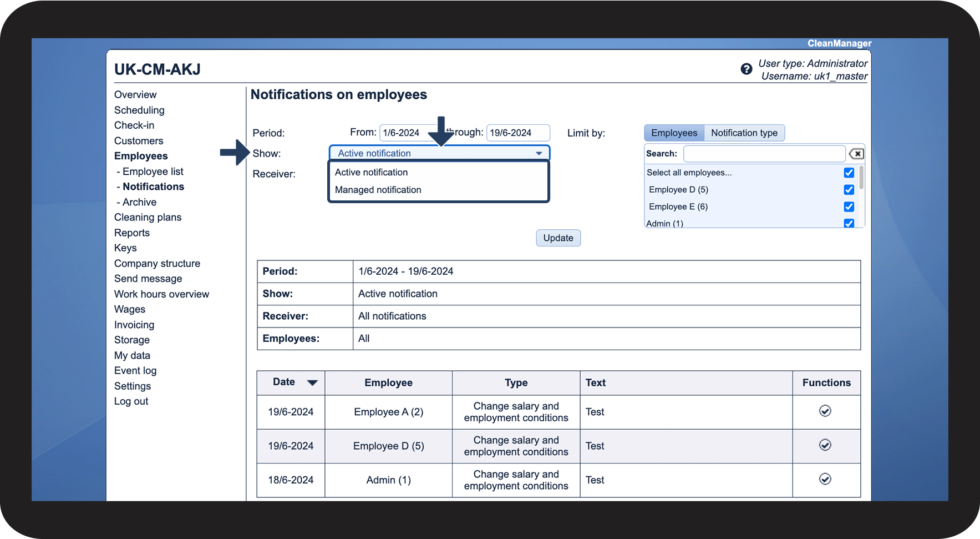
Task: Clear the employee search field icon
Action: (x=856, y=154)
